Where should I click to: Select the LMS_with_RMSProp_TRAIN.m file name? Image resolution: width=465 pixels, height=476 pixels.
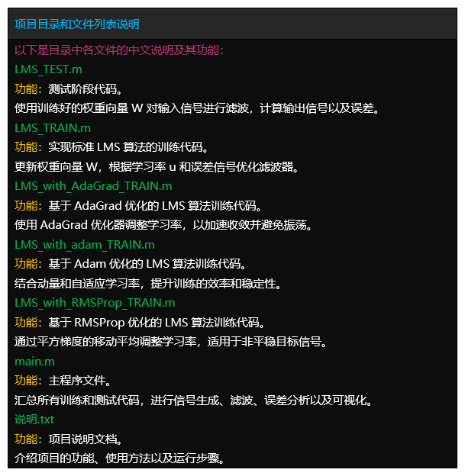tap(95, 303)
